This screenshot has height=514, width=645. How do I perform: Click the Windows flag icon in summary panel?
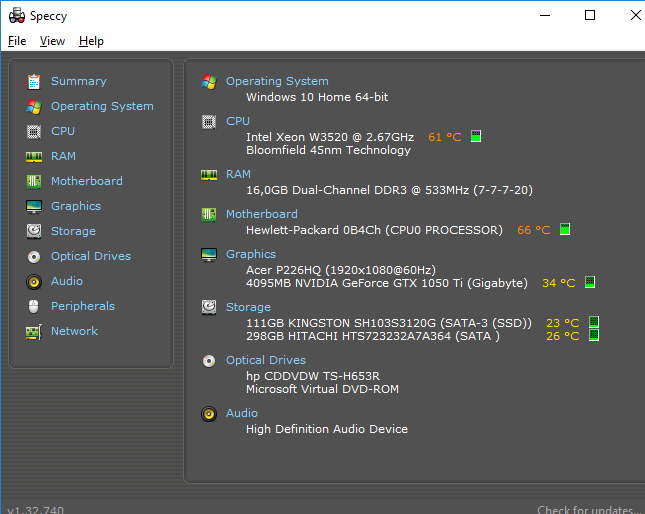[x=209, y=81]
